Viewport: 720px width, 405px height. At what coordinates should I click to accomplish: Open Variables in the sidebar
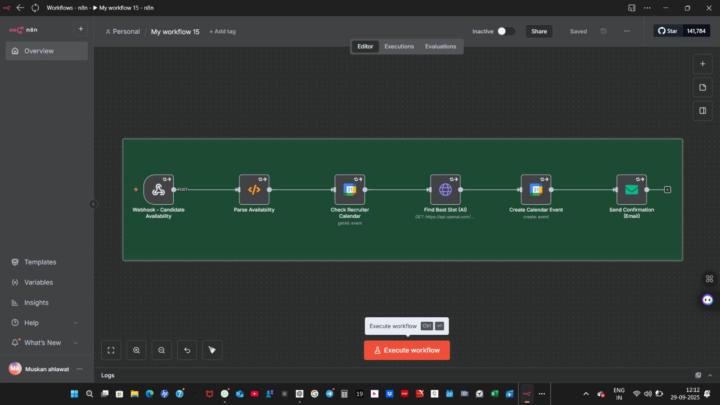(x=46, y=282)
